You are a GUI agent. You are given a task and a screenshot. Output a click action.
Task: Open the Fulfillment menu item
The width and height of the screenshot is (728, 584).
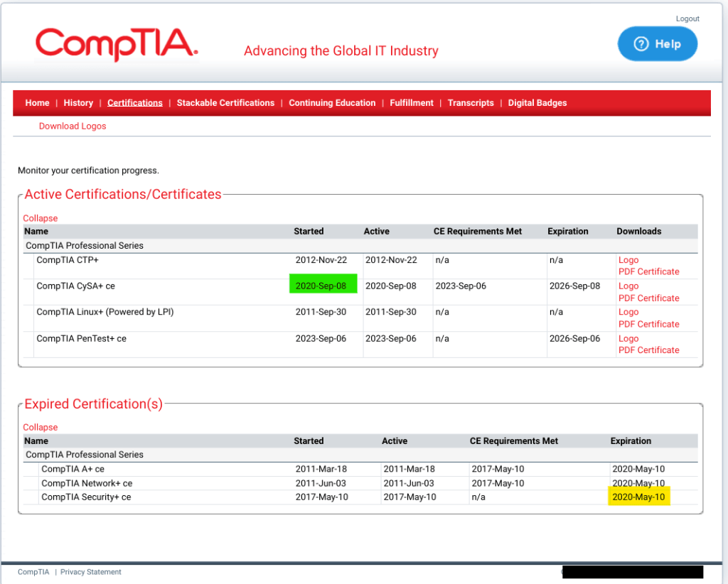coord(412,103)
